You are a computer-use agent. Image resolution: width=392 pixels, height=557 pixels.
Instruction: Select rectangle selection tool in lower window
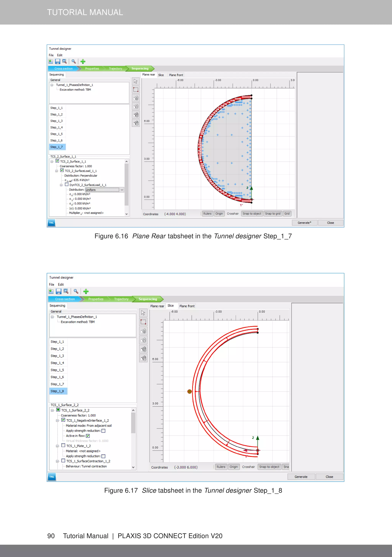(x=143, y=322)
